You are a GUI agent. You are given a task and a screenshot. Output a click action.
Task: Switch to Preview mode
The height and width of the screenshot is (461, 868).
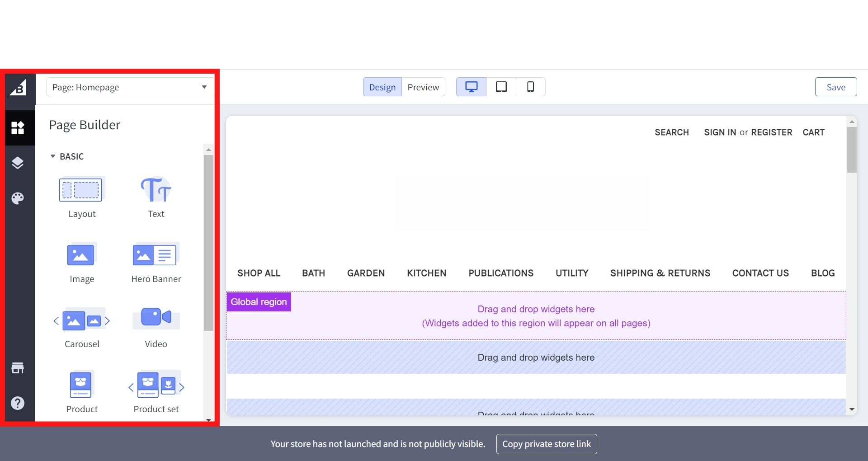423,87
